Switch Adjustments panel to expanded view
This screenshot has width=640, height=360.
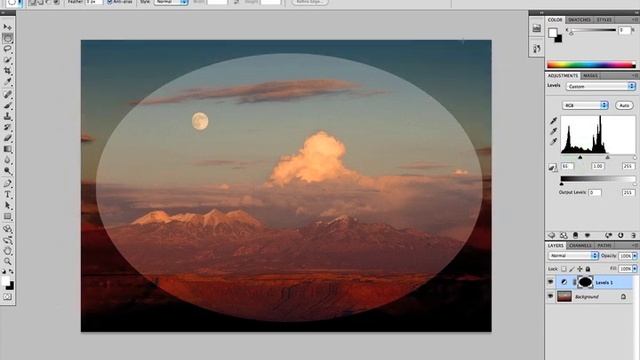coord(563,236)
